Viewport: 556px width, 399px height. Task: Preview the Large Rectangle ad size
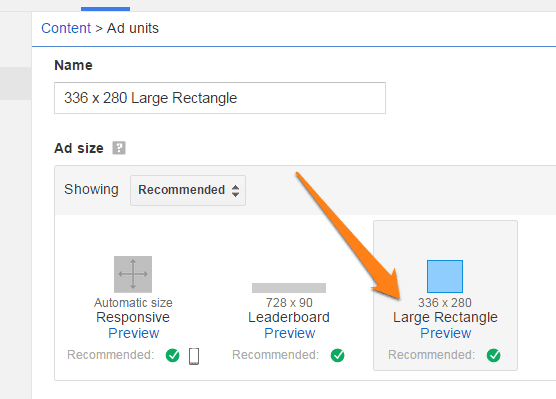(x=446, y=333)
